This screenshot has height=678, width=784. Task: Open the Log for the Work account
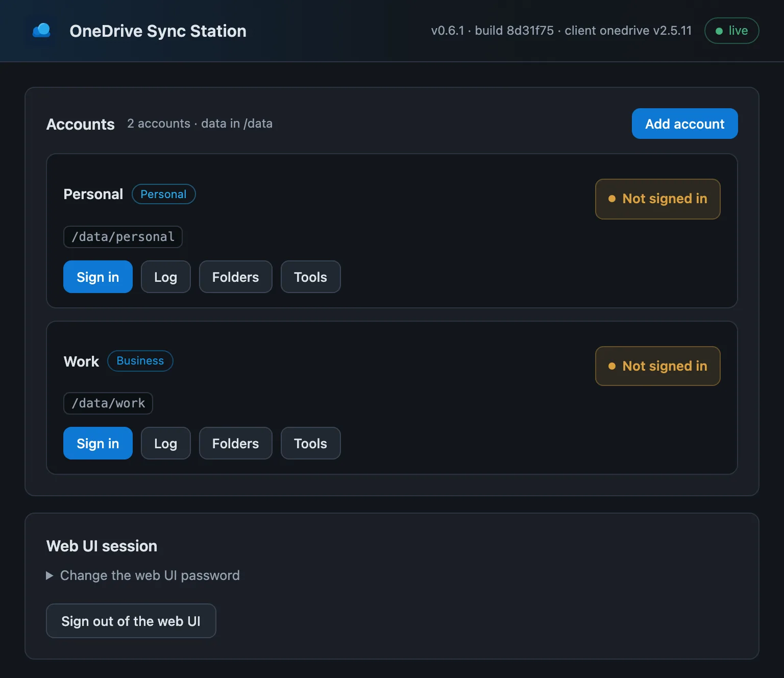pyautogui.click(x=166, y=443)
